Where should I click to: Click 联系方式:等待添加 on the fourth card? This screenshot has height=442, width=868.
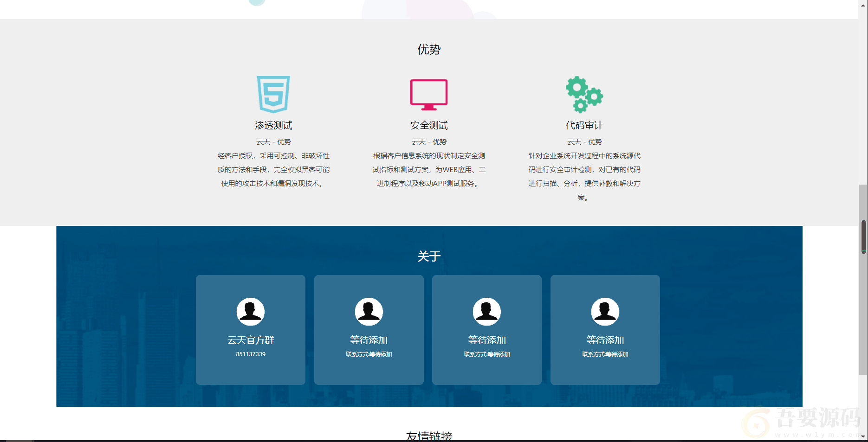(605, 354)
